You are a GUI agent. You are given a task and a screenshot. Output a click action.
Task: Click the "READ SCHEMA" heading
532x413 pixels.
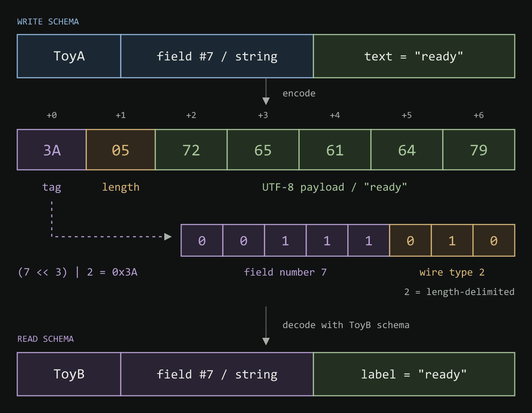(x=46, y=339)
